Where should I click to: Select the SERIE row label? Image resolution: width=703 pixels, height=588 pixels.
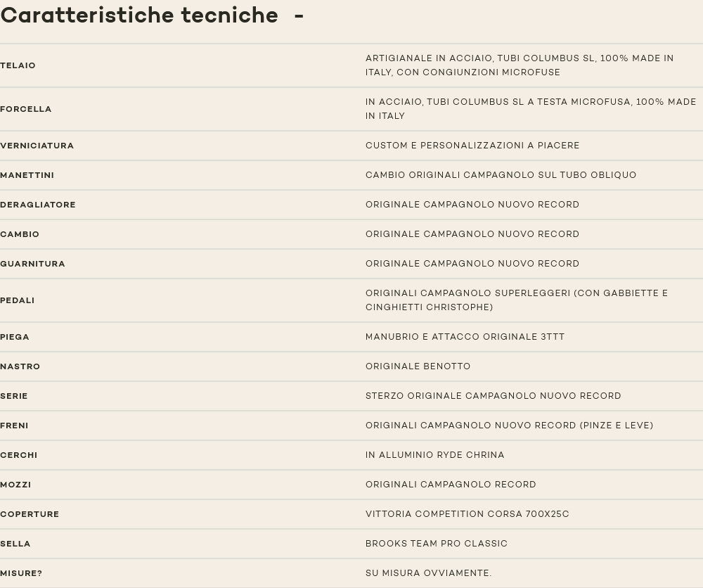pyautogui.click(x=14, y=396)
